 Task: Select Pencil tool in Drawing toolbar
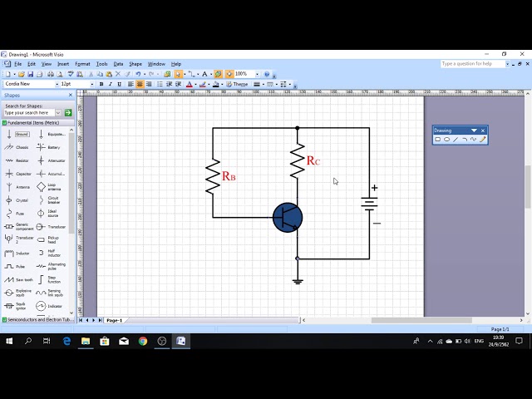pyautogui.click(x=482, y=140)
